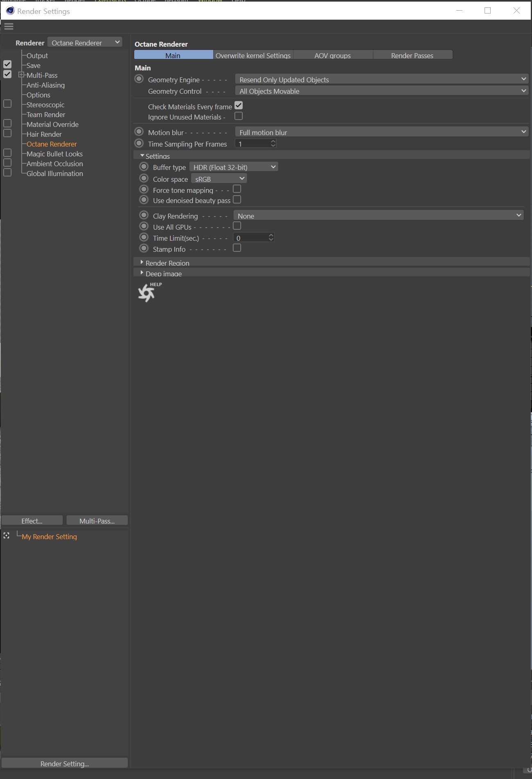
Task: Toggle the Save checkbox
Action: click(7, 65)
